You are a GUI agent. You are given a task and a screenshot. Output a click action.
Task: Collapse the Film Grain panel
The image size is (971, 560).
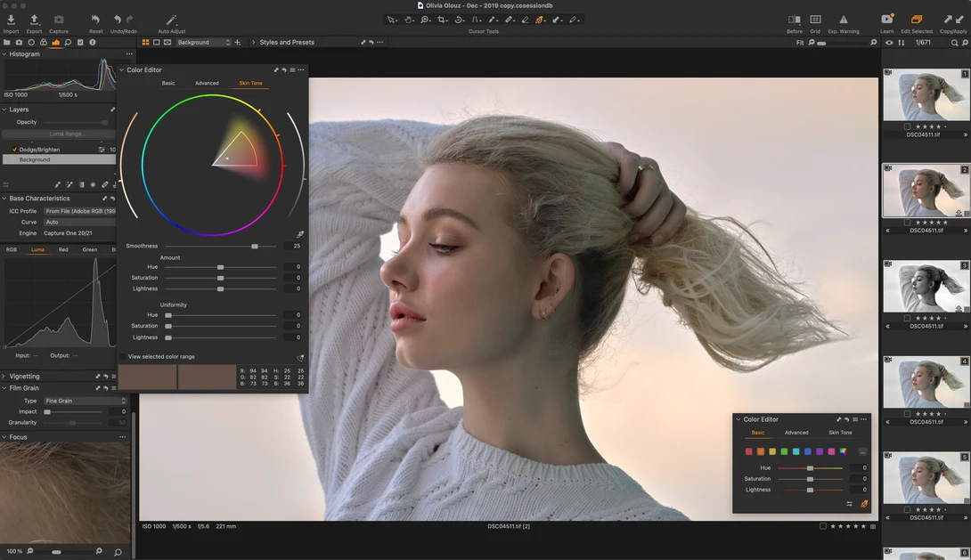point(4,388)
